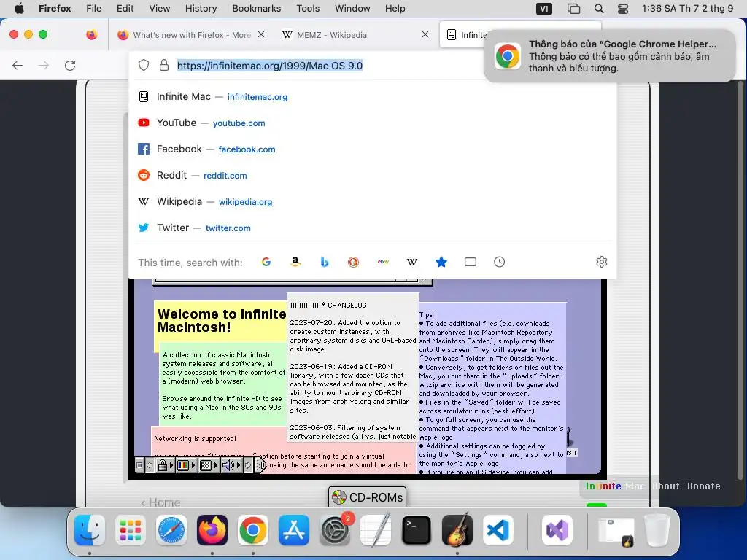Viewport: 747px width, 560px height.
Task: Open Launchpad from the Dock
Action: [131, 530]
